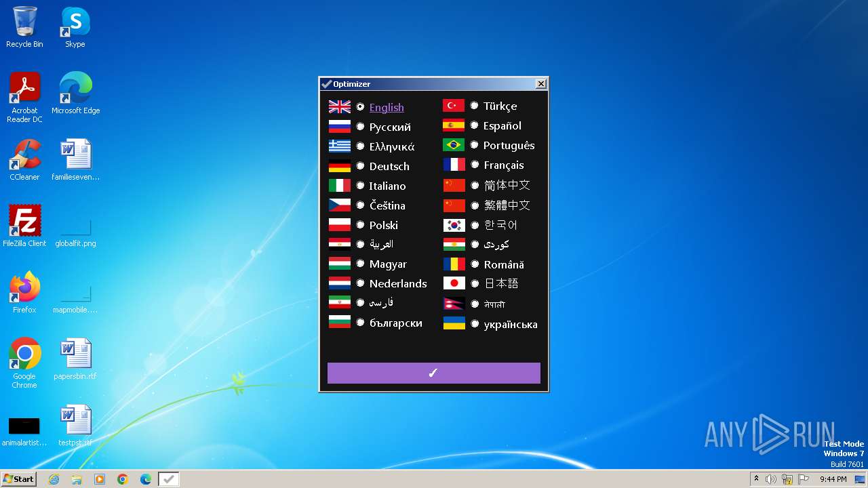The width and height of the screenshot is (868, 488).
Task: Click the Iranian flag next to Farsi
Action: tap(340, 303)
